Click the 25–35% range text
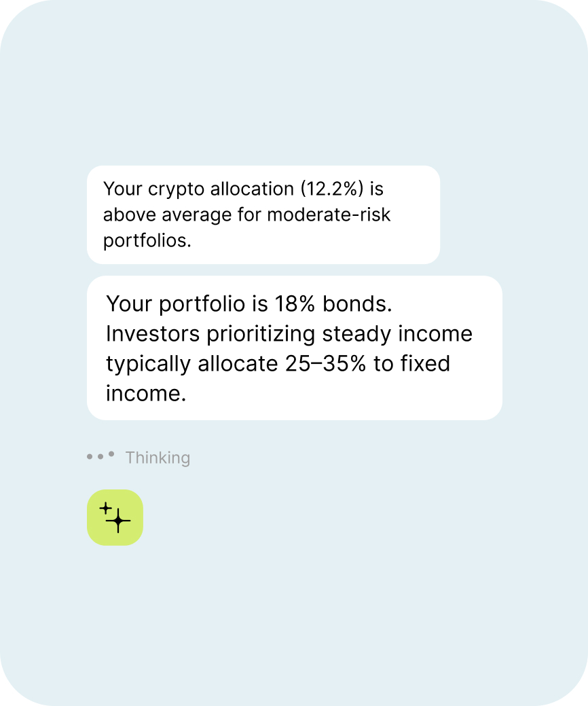Image resolution: width=588 pixels, height=706 pixels. pos(325,364)
